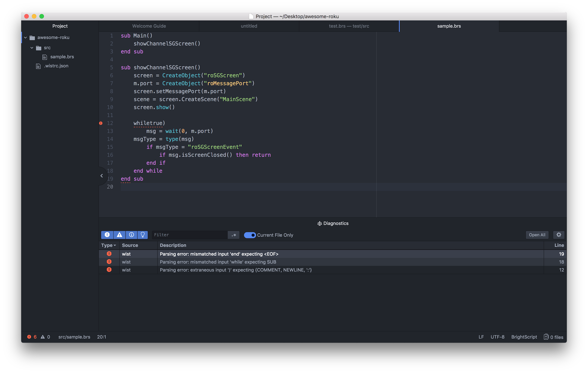Click red error marker on line 12 gutter

[101, 123]
